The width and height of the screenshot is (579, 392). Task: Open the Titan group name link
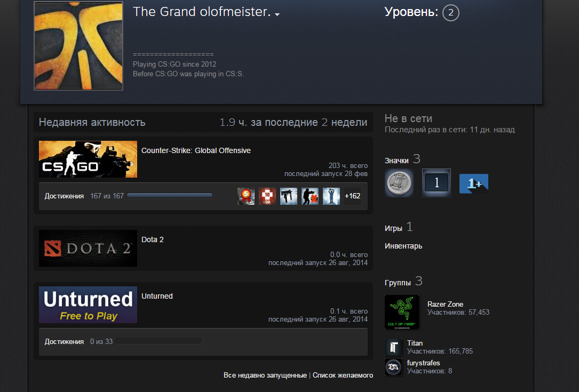click(x=415, y=343)
